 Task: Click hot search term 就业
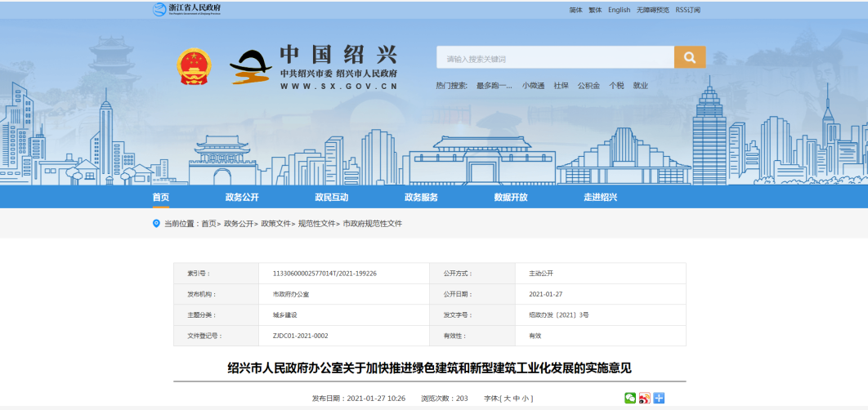click(641, 86)
